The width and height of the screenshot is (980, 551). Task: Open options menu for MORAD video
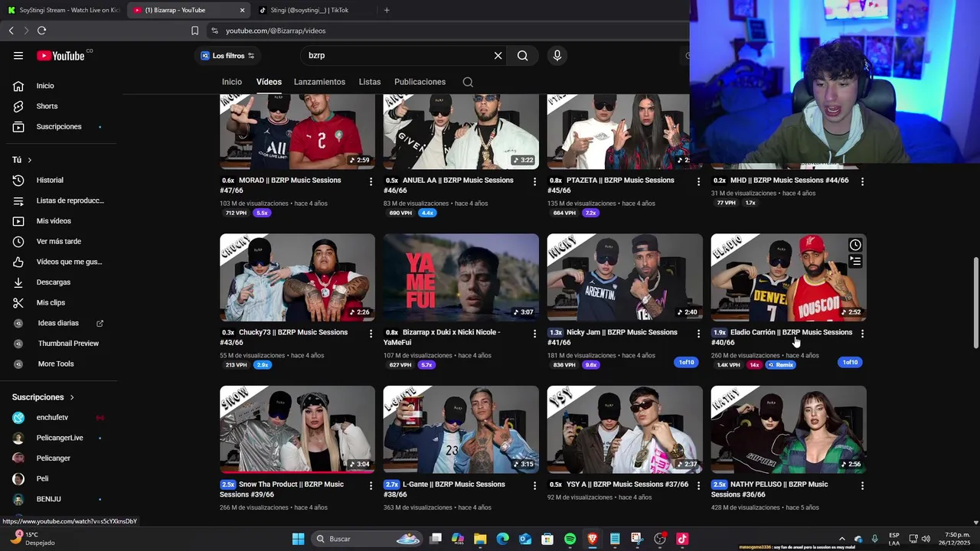371,181
